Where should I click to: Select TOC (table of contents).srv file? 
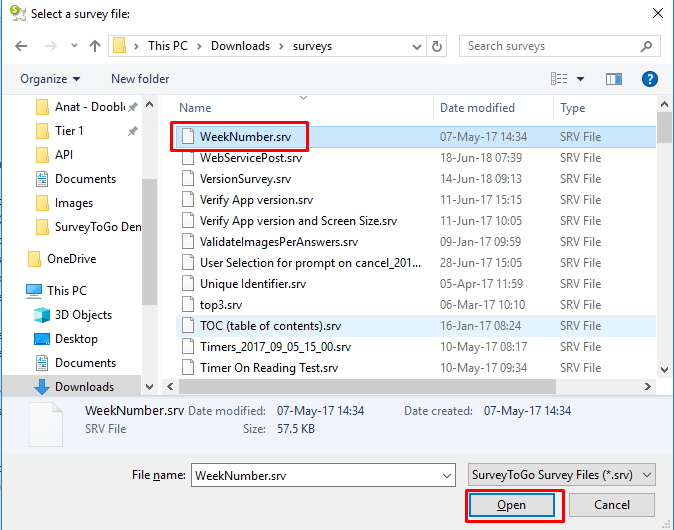click(416, 326)
